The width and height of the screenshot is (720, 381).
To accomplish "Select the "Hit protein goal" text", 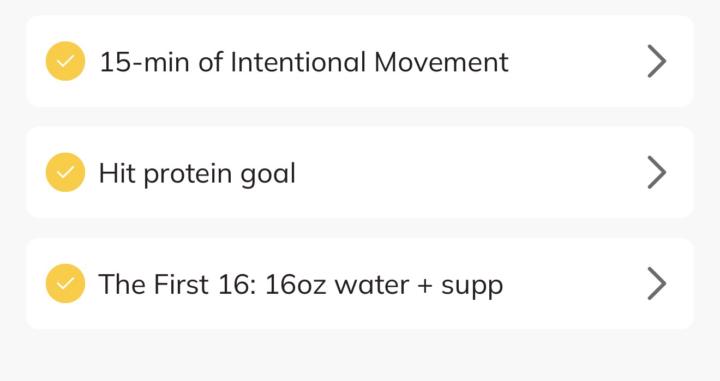I will (197, 174).
